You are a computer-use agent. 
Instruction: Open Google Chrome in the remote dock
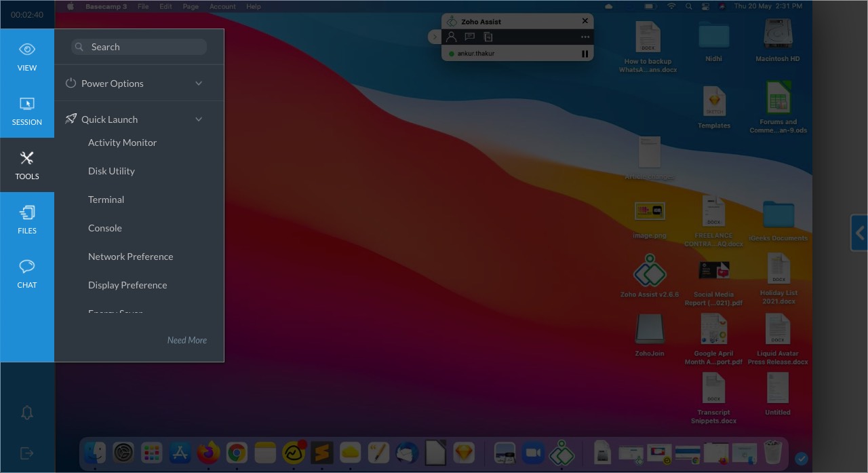tap(237, 453)
